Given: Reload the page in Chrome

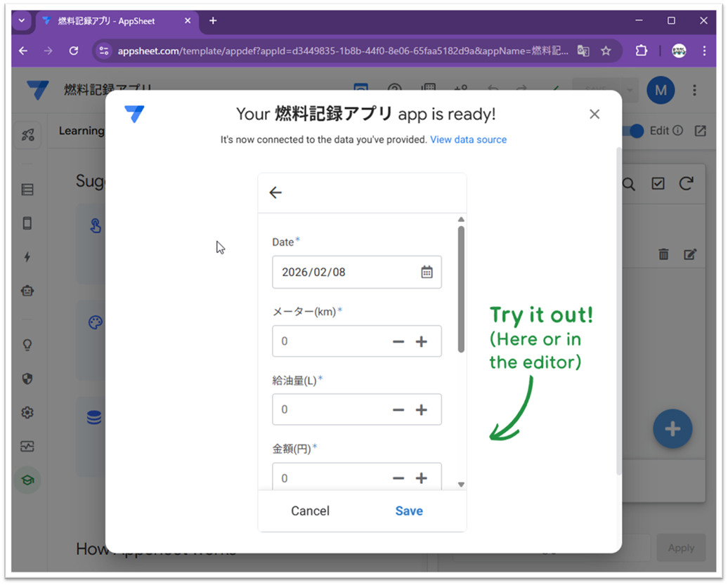Looking at the screenshot, I should 74,51.
